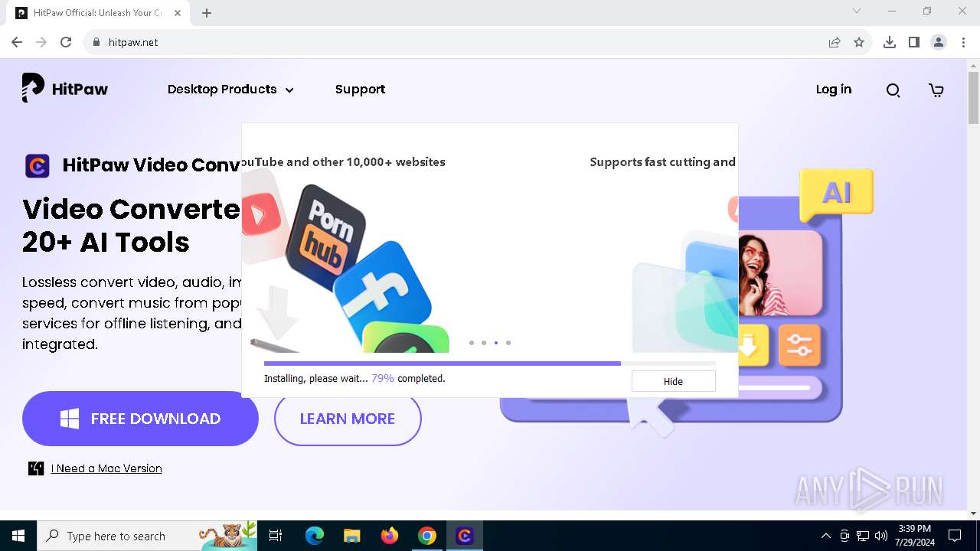Click the 79% progress text
This screenshot has width=980, height=551.
383,378
